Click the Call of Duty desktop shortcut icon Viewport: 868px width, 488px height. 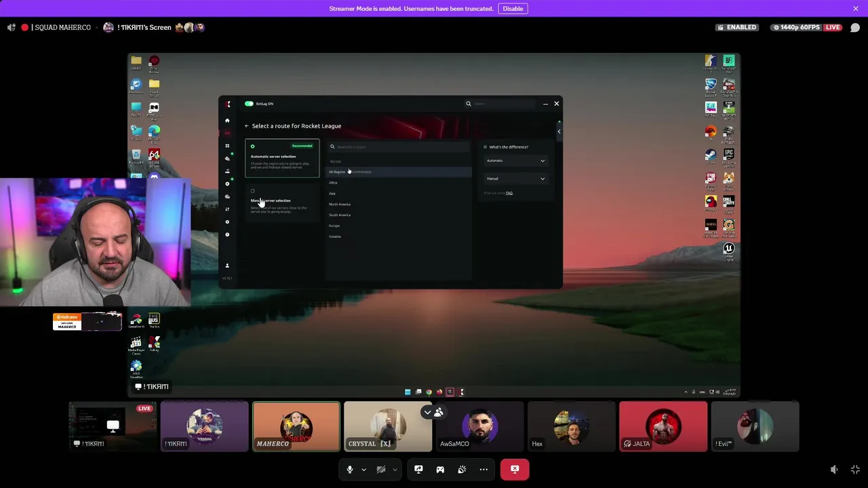728,202
